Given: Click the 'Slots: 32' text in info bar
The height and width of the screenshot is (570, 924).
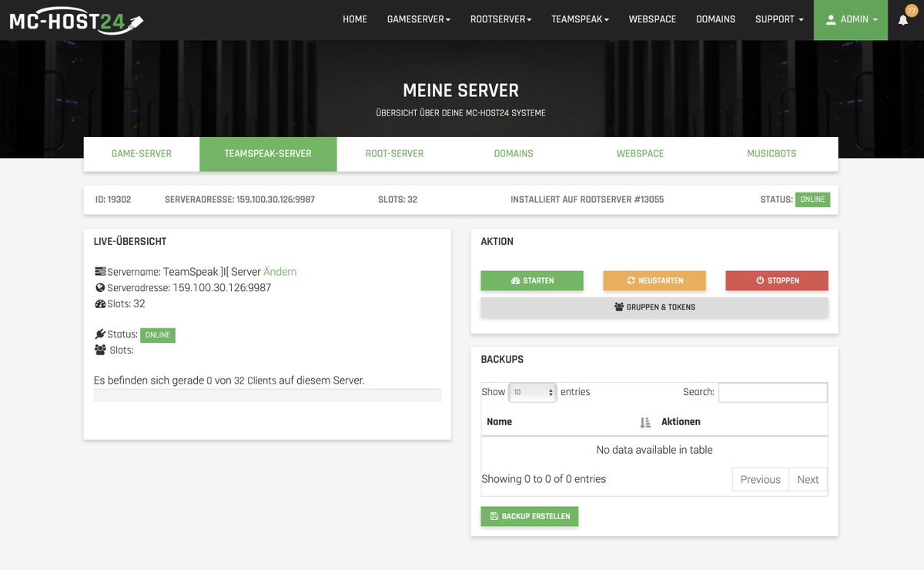Looking at the screenshot, I should [397, 199].
